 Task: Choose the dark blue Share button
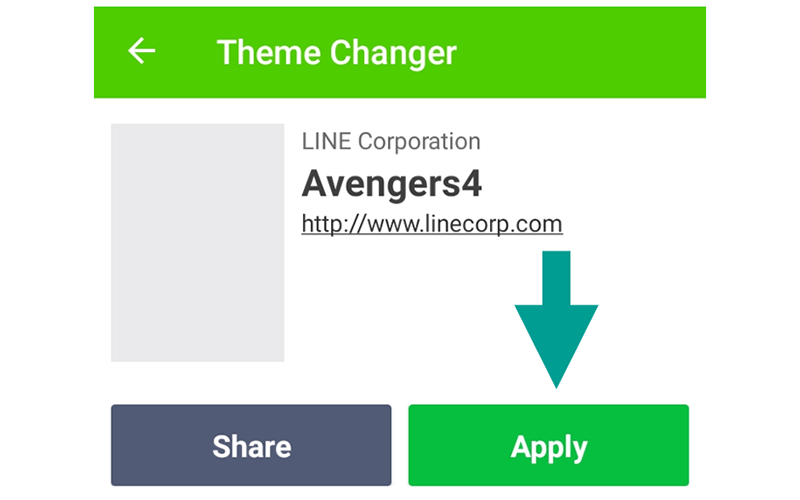point(251,445)
